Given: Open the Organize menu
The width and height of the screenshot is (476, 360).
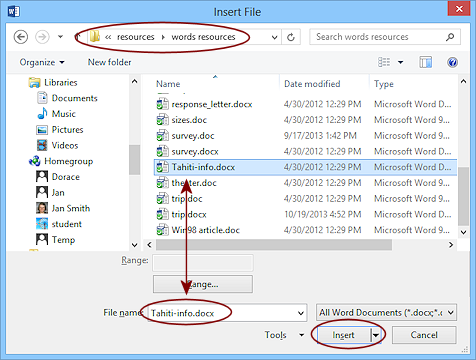Looking at the screenshot, I should coord(42,62).
